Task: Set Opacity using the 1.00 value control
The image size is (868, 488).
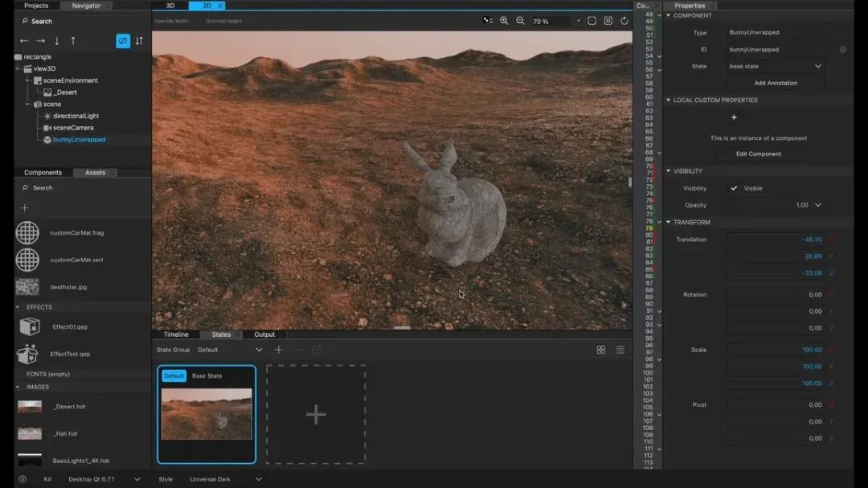Action: [x=804, y=205]
